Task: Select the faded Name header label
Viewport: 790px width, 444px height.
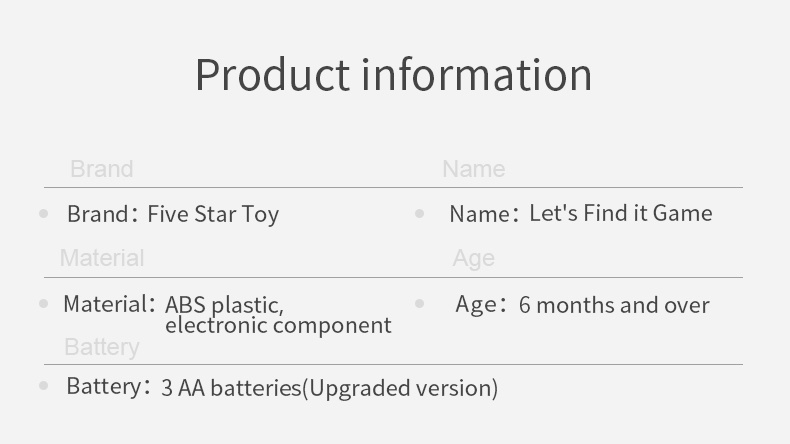Action: click(x=474, y=169)
